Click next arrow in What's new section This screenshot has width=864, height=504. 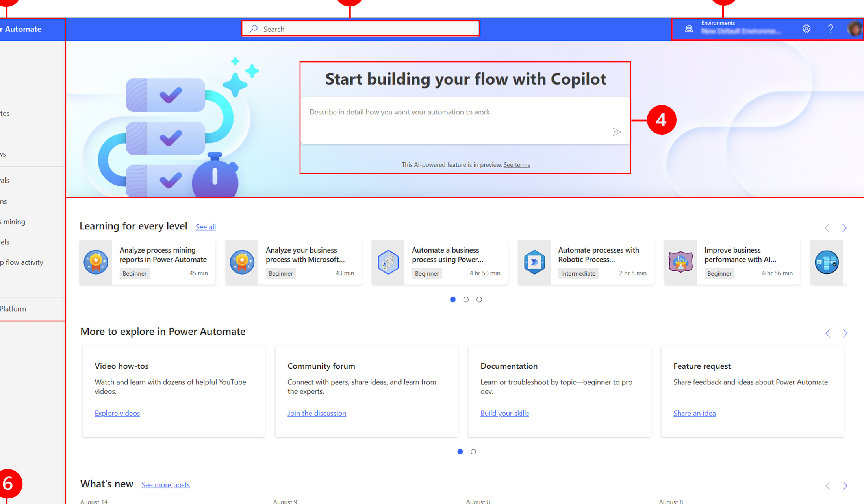(x=845, y=486)
